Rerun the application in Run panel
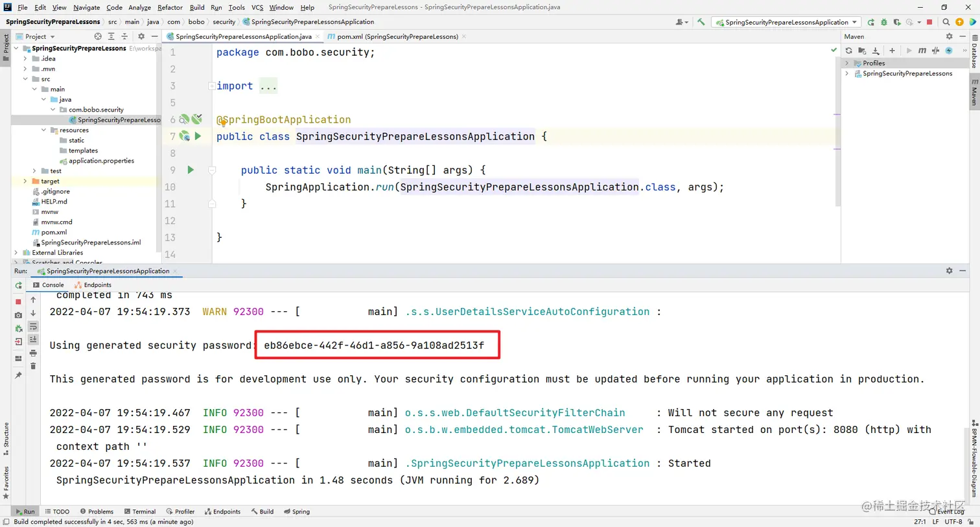 [x=18, y=285]
